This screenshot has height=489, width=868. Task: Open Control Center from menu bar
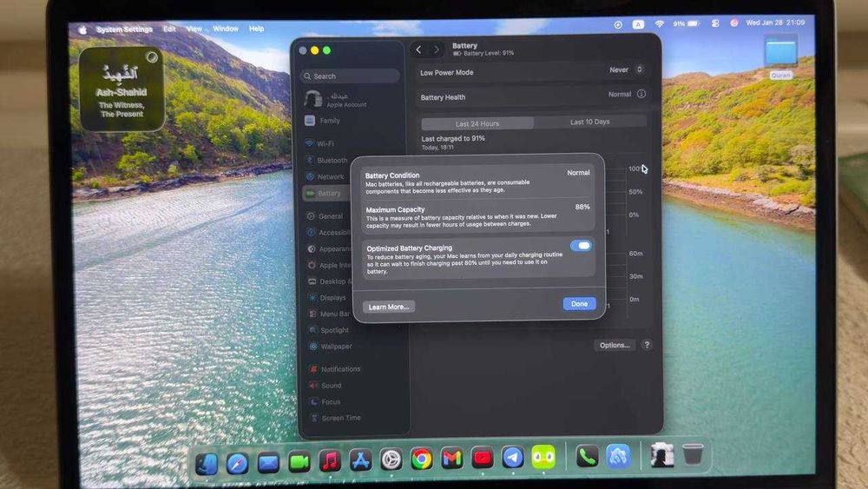point(715,23)
